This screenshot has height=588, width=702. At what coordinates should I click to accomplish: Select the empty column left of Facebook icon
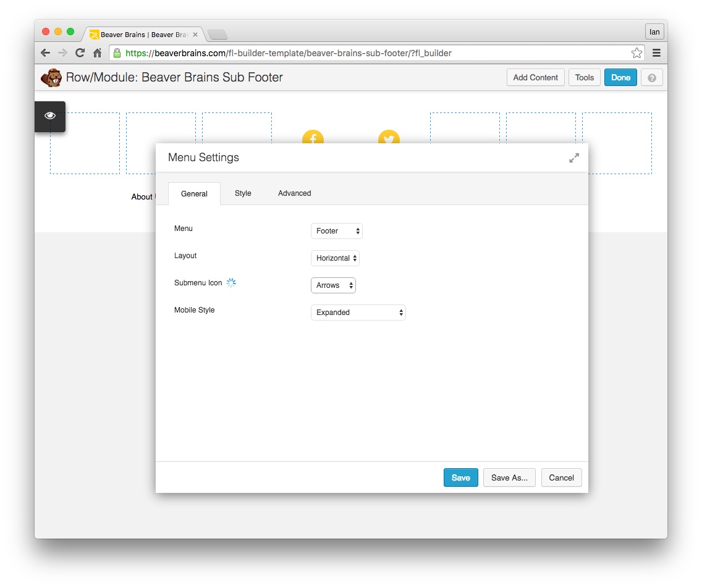tap(237, 127)
